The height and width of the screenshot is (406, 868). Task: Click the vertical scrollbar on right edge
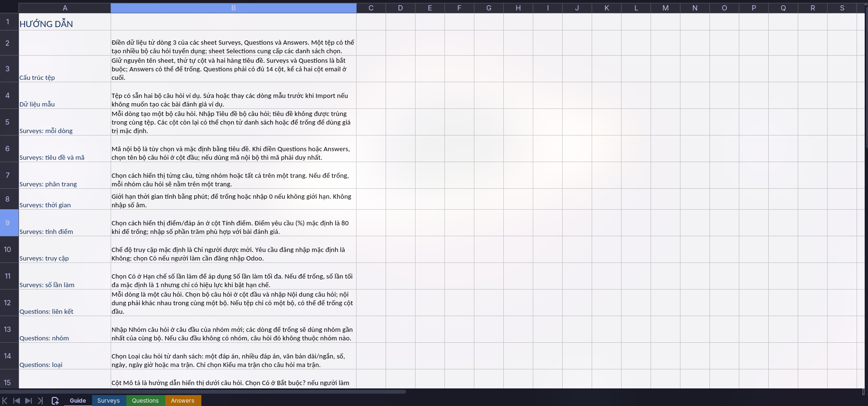click(x=866, y=76)
